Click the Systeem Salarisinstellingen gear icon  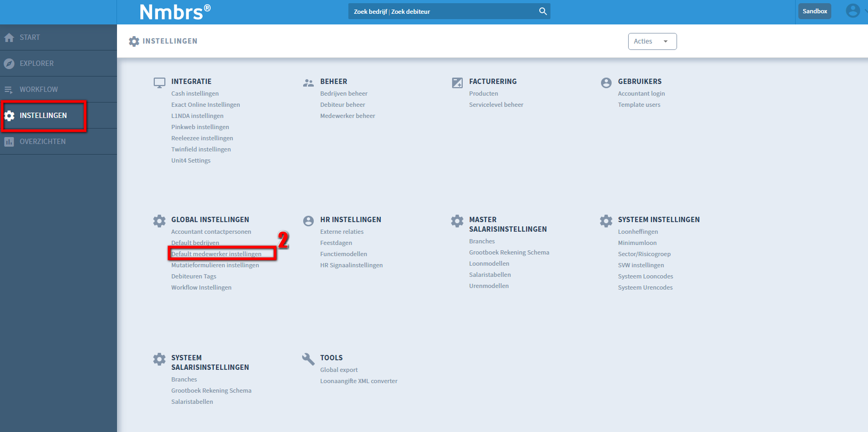click(x=160, y=359)
